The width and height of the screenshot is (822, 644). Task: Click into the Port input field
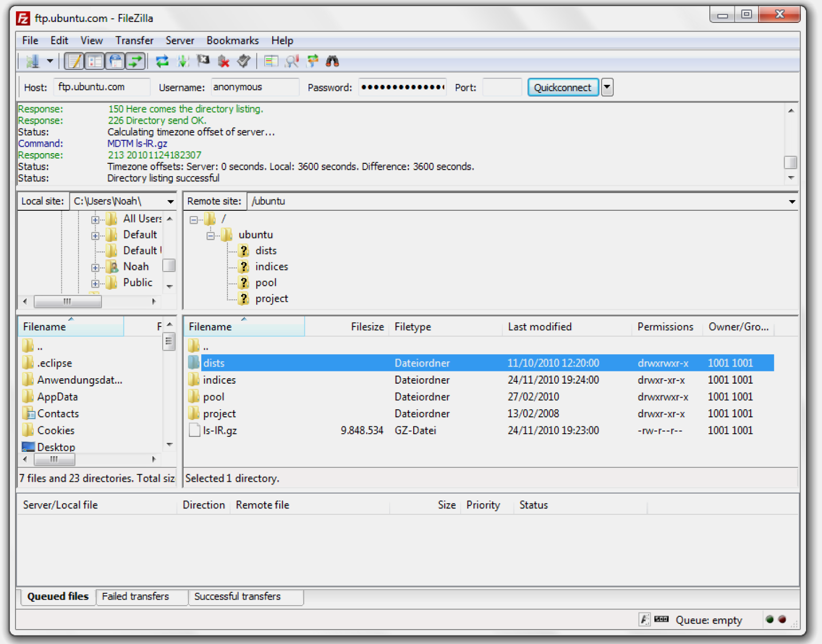[502, 87]
